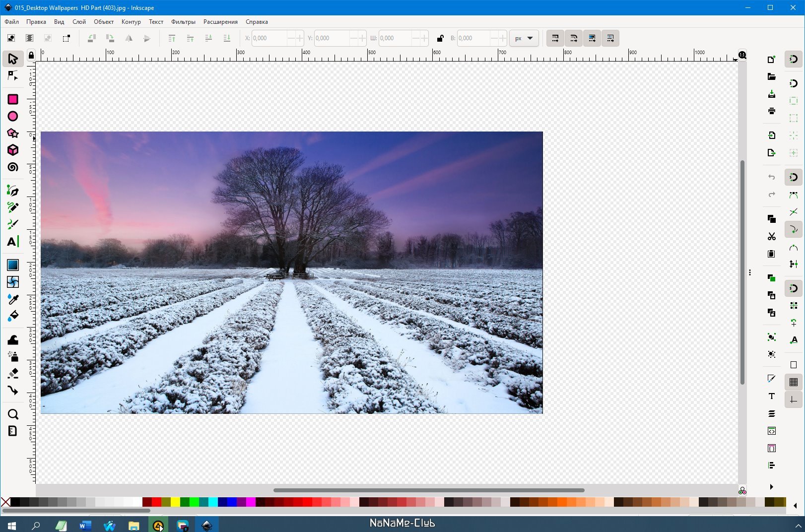Select the Selector arrow tool
Screen dimensions: 805x532
(x=13, y=59)
